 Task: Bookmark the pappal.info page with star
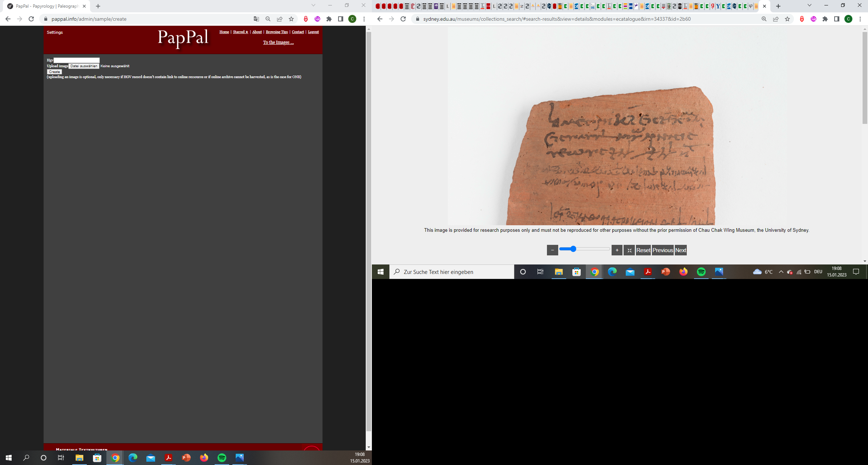[x=291, y=19]
